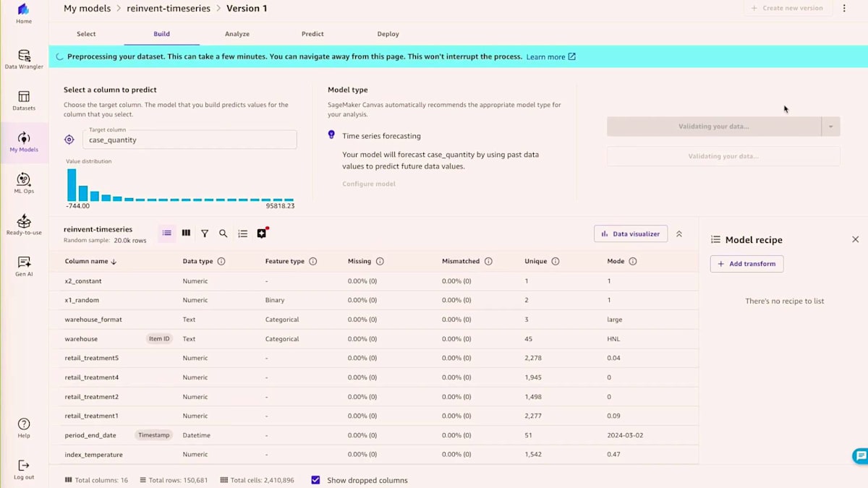
Task: Open the three-dot more options menu
Action: click(844, 9)
